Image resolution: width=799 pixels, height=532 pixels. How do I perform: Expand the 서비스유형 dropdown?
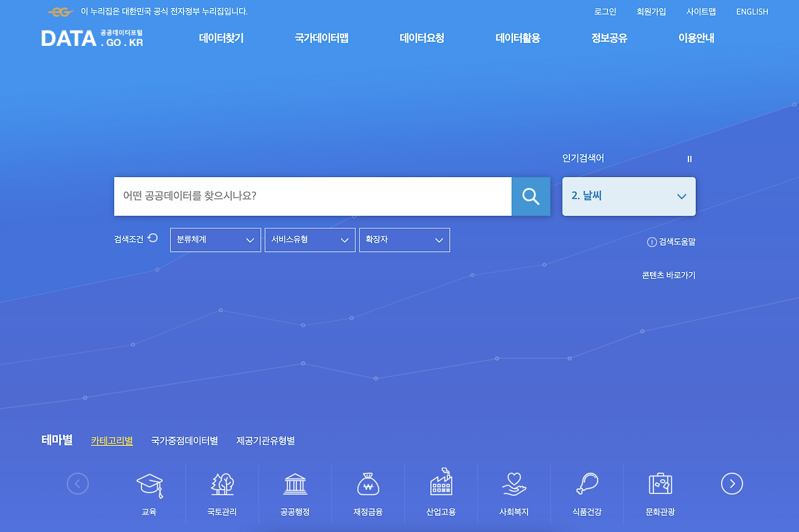[310, 240]
